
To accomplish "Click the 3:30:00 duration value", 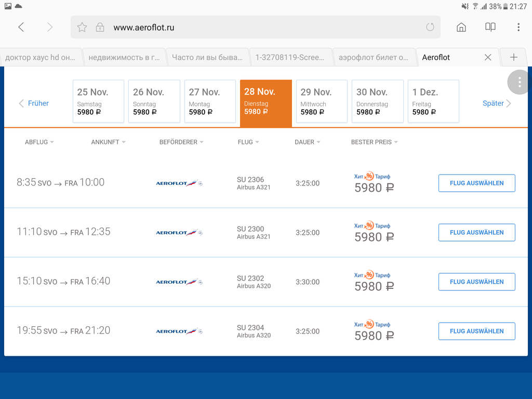I will [308, 282].
